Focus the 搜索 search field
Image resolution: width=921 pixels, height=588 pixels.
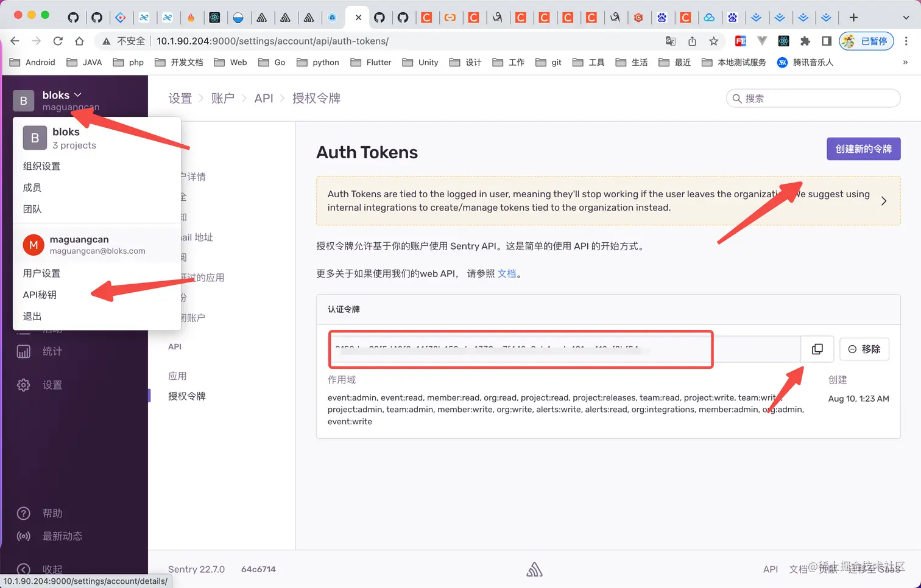(x=813, y=99)
